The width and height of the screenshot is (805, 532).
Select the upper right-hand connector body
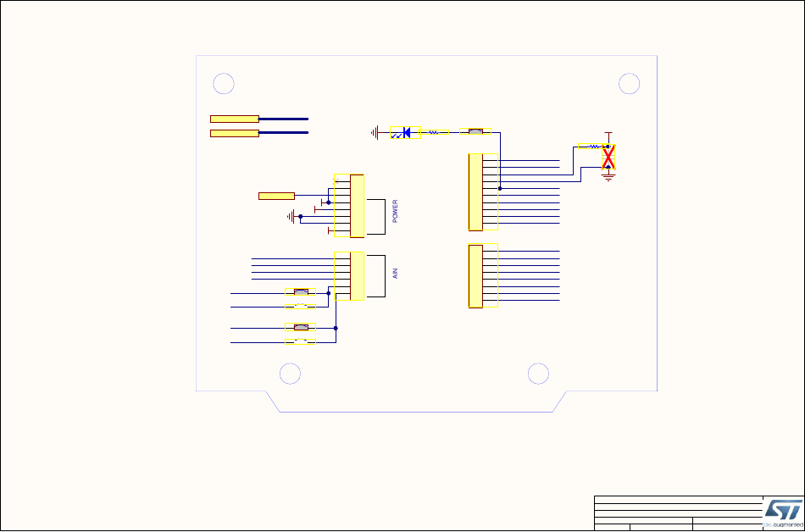pyautogui.click(x=475, y=191)
